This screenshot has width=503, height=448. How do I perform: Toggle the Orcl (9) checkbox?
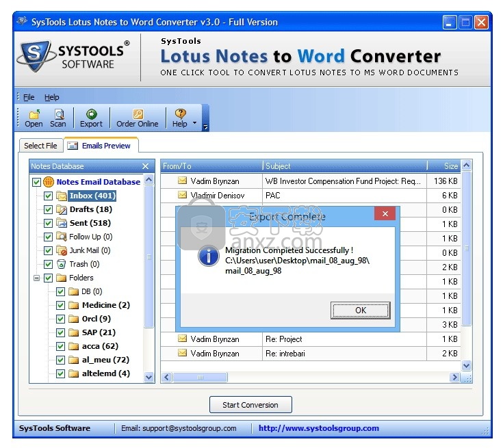(60, 319)
